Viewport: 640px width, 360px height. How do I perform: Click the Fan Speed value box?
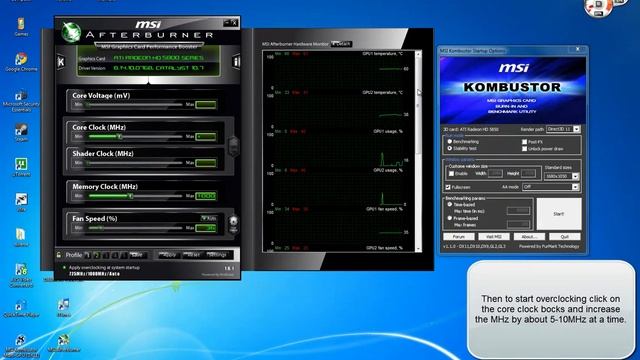206,228
